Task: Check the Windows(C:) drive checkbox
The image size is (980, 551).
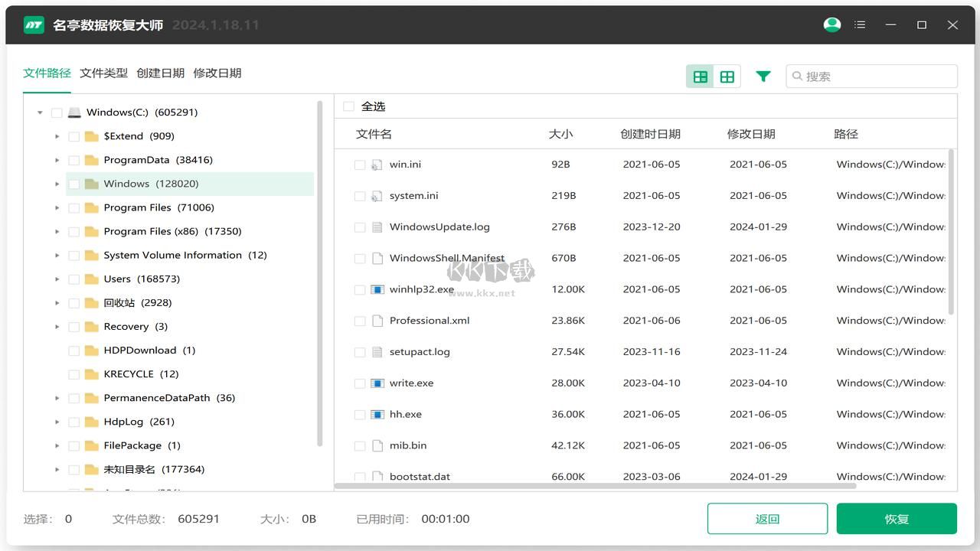Action: coord(57,112)
